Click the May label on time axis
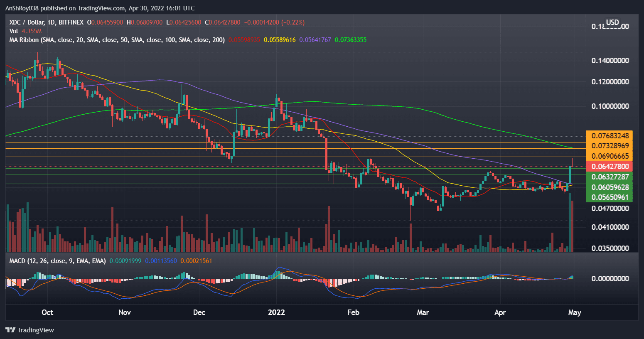 [x=574, y=312]
